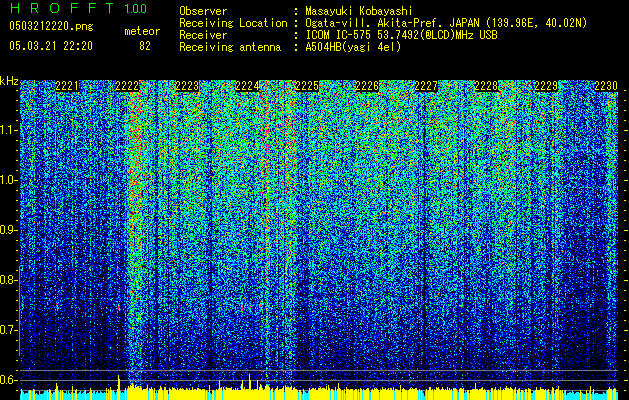Viewport: 629px width, 400px height.
Task: Click the 0.6 frequency axis label
Action: [9, 380]
